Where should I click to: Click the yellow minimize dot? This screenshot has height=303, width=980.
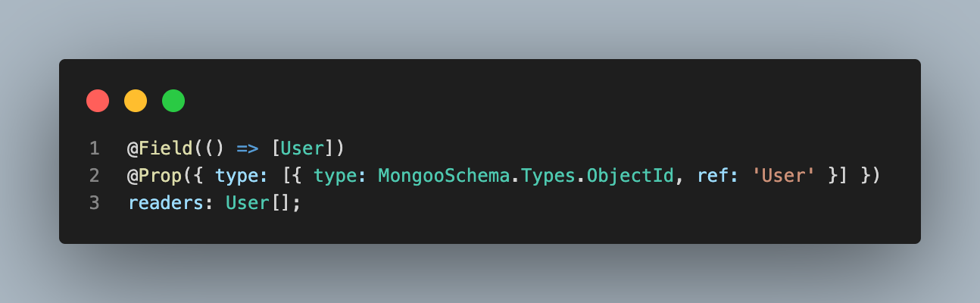pyautogui.click(x=136, y=101)
